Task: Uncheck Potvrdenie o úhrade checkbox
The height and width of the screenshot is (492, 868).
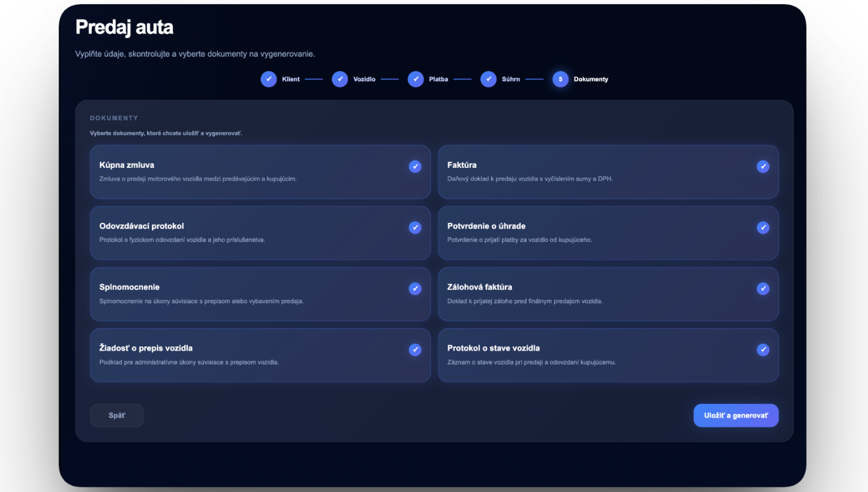Action: pyautogui.click(x=763, y=227)
